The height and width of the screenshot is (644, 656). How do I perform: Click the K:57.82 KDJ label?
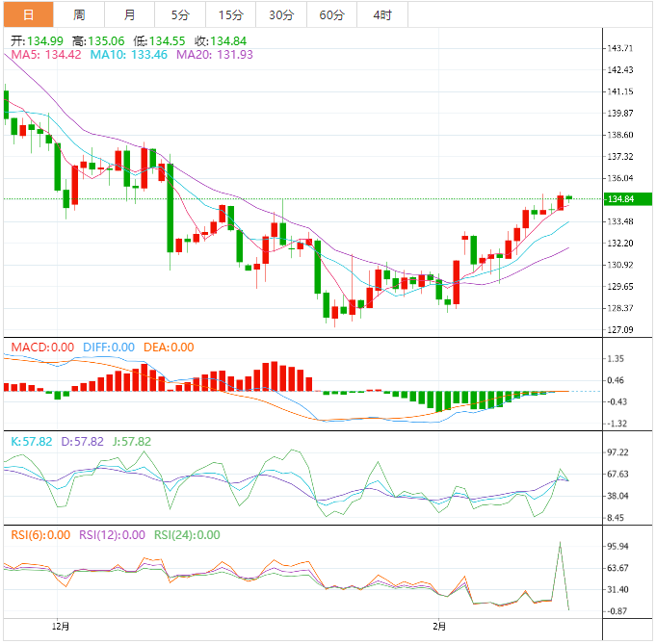tap(29, 441)
